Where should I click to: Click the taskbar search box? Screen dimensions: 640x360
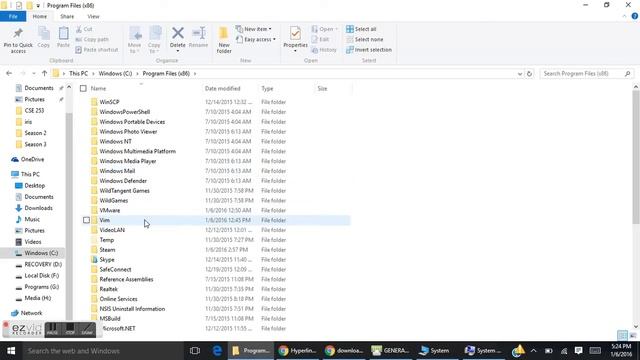[102, 351]
